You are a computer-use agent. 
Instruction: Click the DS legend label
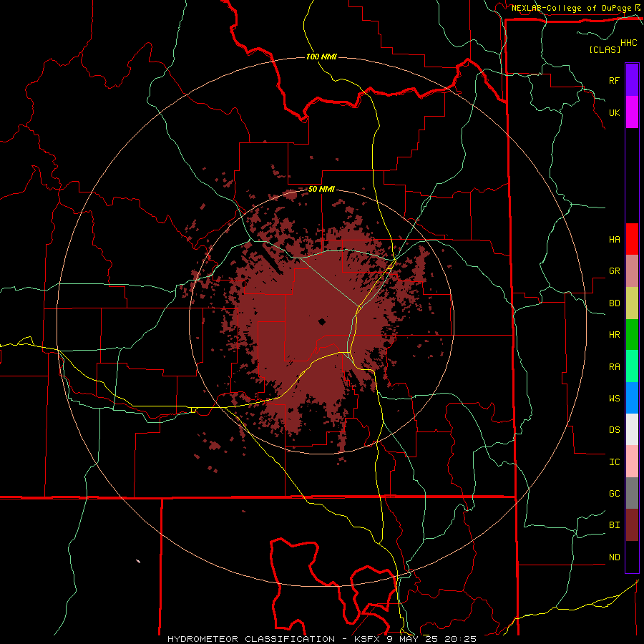click(614, 430)
